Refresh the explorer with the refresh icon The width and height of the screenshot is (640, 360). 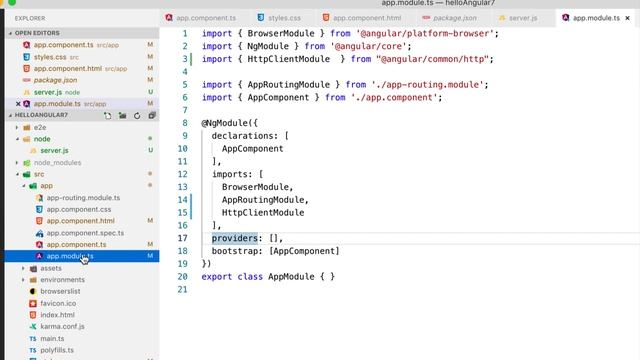coord(137,116)
